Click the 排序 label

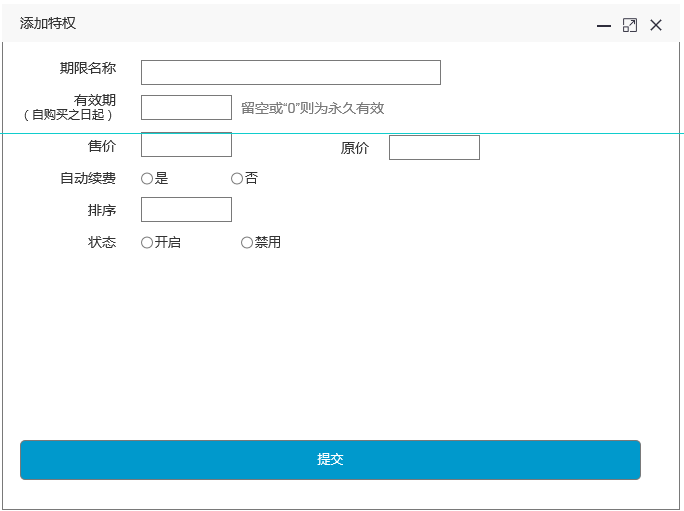(x=102, y=210)
